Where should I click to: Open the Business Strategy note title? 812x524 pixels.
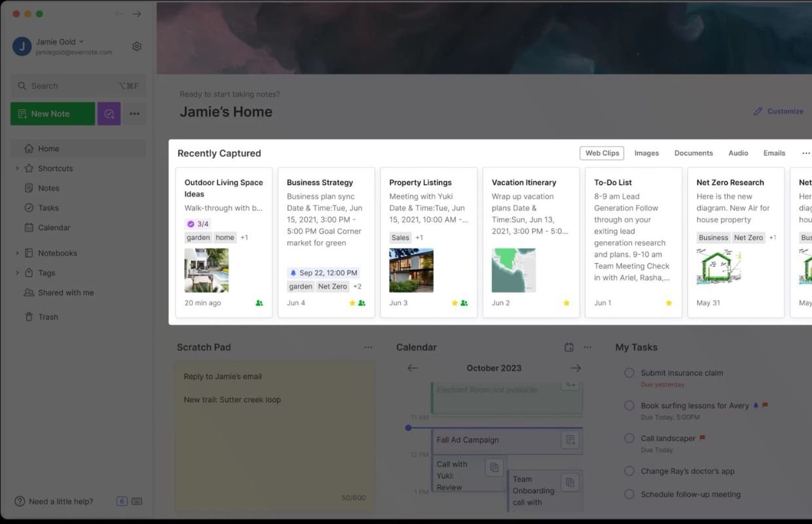320,183
